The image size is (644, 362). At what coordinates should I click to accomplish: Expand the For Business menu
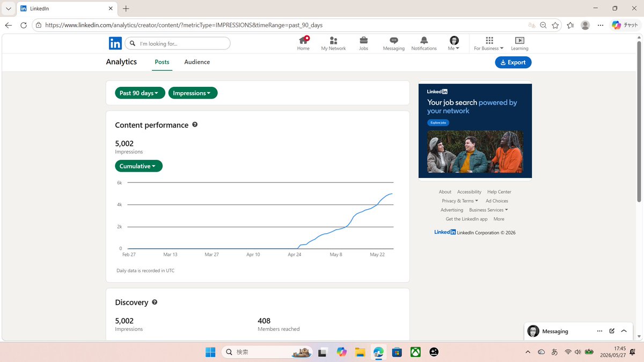[x=488, y=43]
